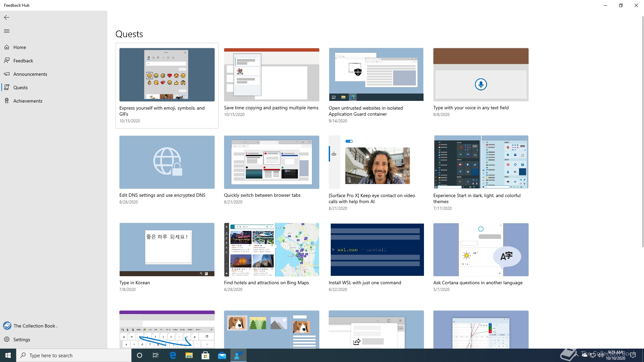Screen dimensions: 644x362
Task: Open the graphing calculator quest thumbnail
Action: (x=481, y=329)
